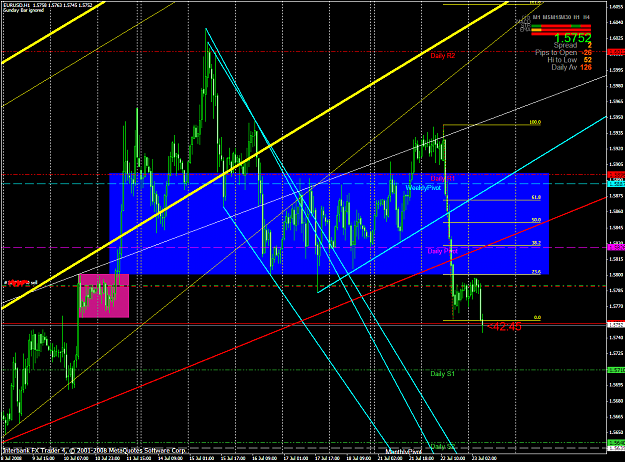This screenshot has width=625, height=462.
Task: Click the Daily R2 level label
Action: pos(442,56)
